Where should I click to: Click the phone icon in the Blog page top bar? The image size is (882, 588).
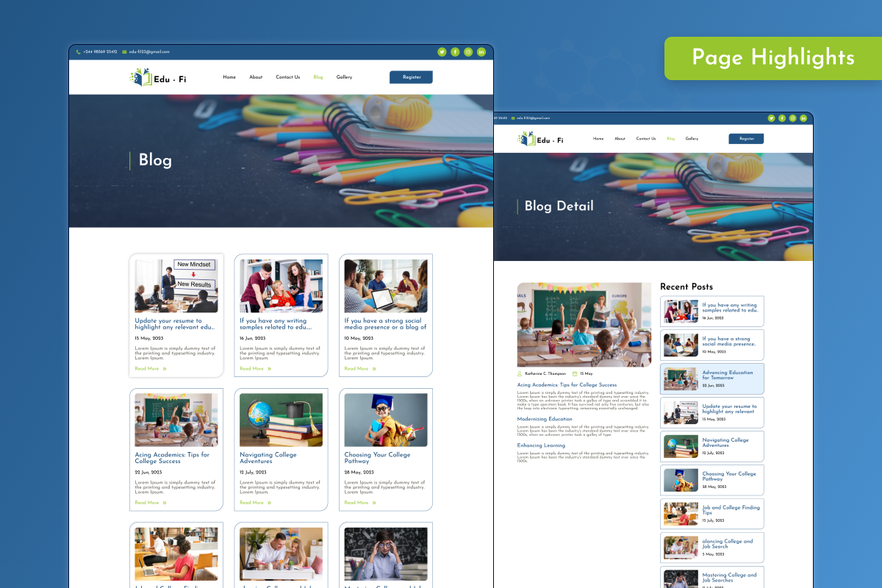point(79,51)
